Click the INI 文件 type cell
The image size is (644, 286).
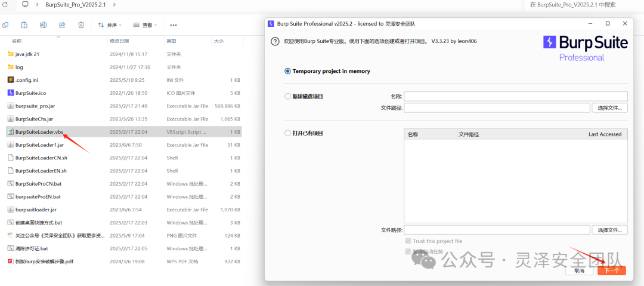click(175, 80)
